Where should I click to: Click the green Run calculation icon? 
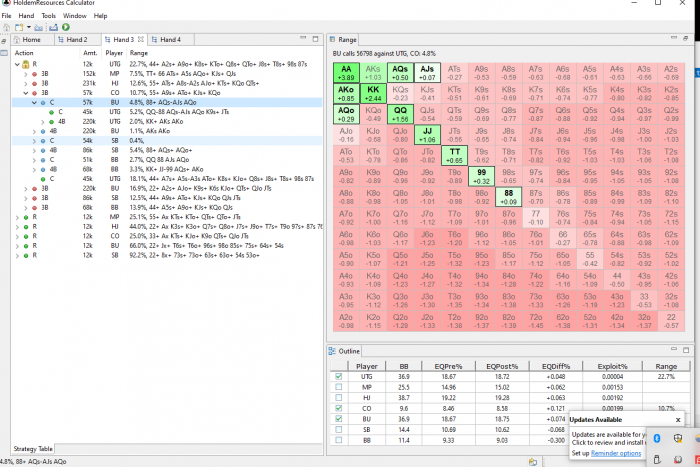pos(66,27)
